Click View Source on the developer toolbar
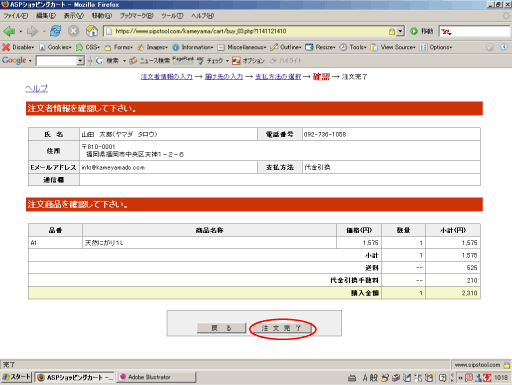 (393, 47)
